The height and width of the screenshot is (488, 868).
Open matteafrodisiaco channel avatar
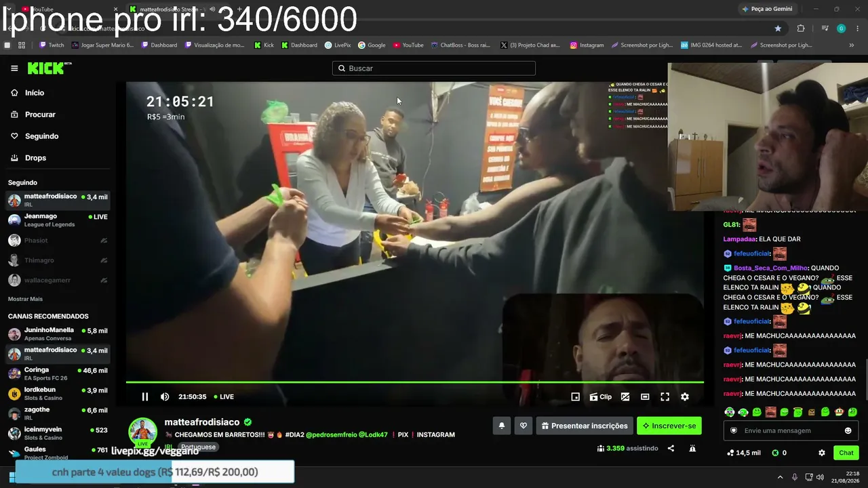(143, 432)
